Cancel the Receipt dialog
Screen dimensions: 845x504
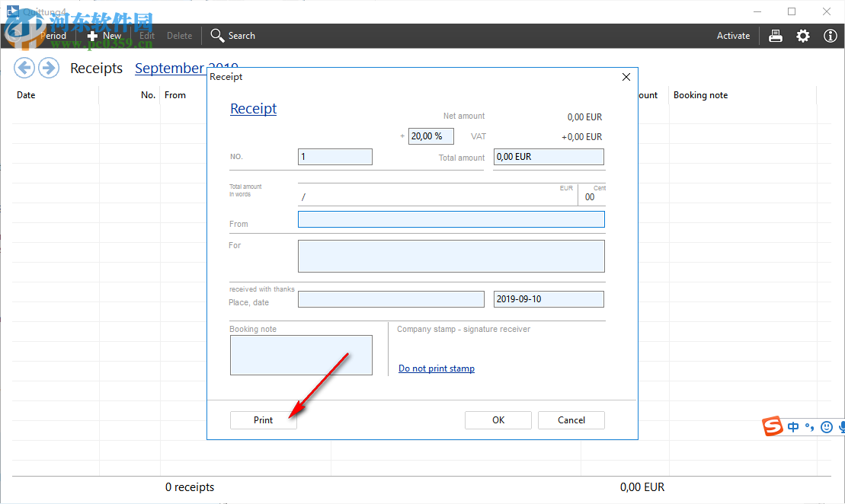(571, 420)
